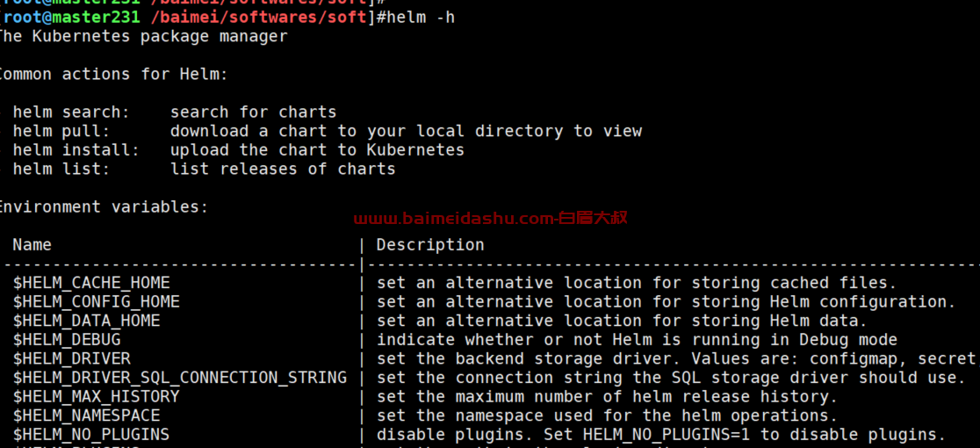The height and width of the screenshot is (448, 980).
Task: Click the $HELM_CACHE_HOME variable
Action: click(91, 283)
